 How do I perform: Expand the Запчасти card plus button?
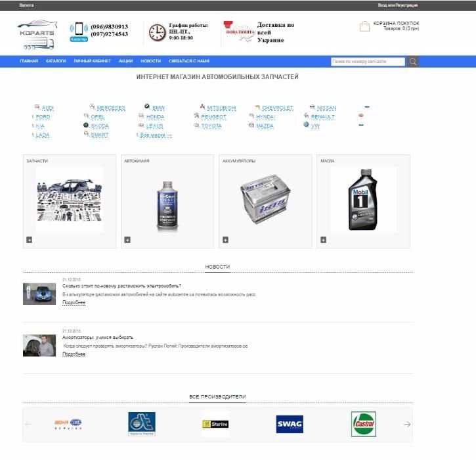coord(29,240)
